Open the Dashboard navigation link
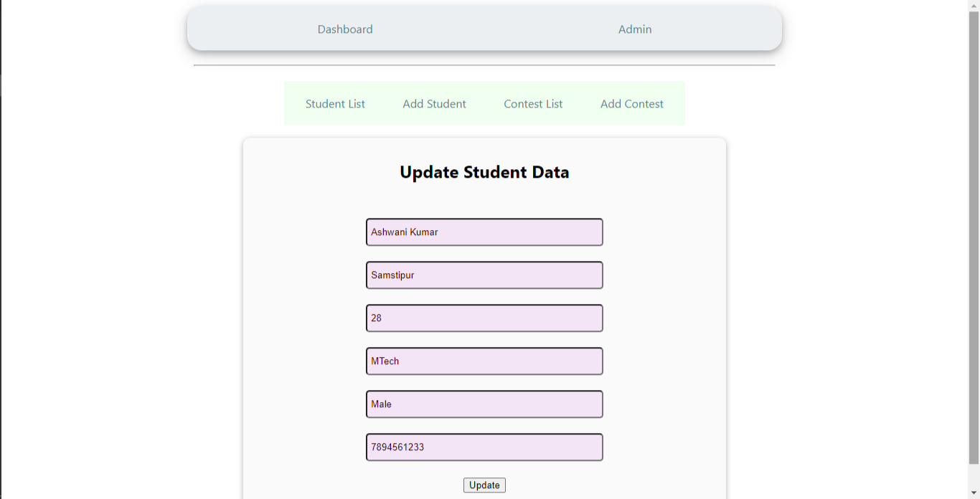Image resolution: width=980 pixels, height=499 pixels. pyautogui.click(x=344, y=29)
